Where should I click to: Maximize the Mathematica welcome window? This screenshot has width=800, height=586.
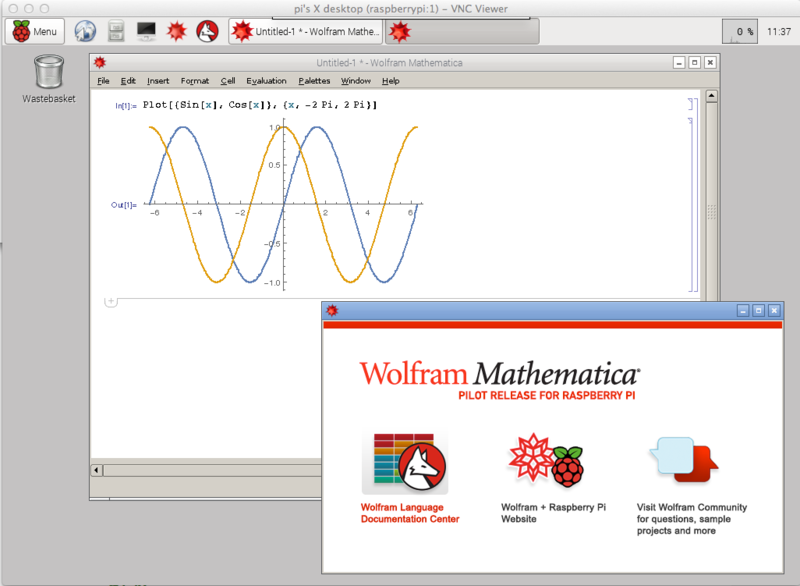[x=759, y=310]
